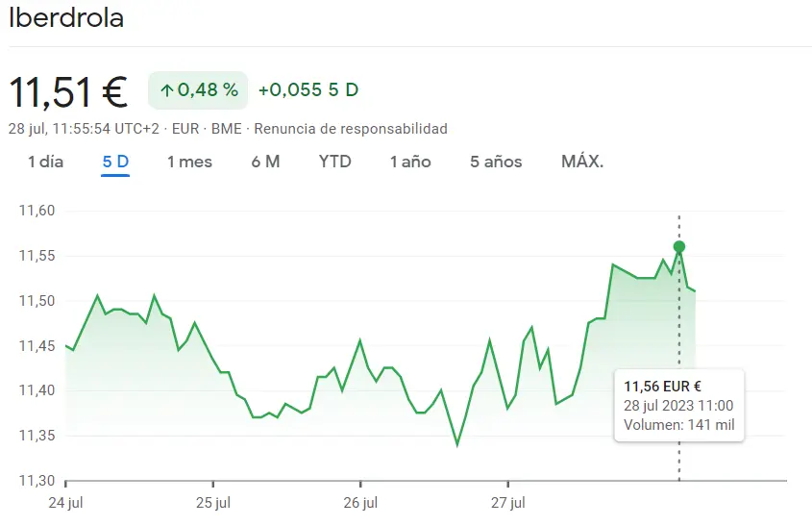812x526 pixels.
Task: Click the 11,40 y-axis label
Action: (37, 390)
